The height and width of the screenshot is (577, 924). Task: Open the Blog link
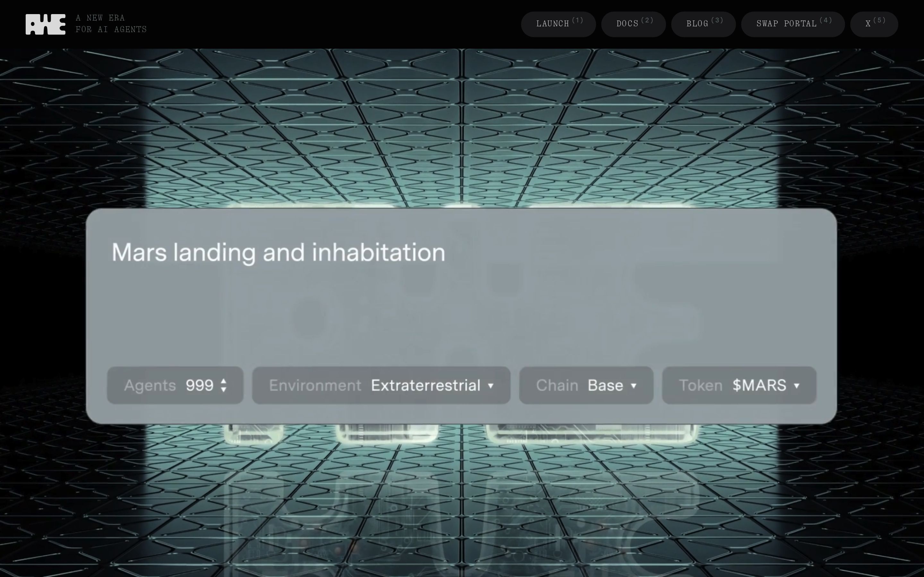click(703, 24)
